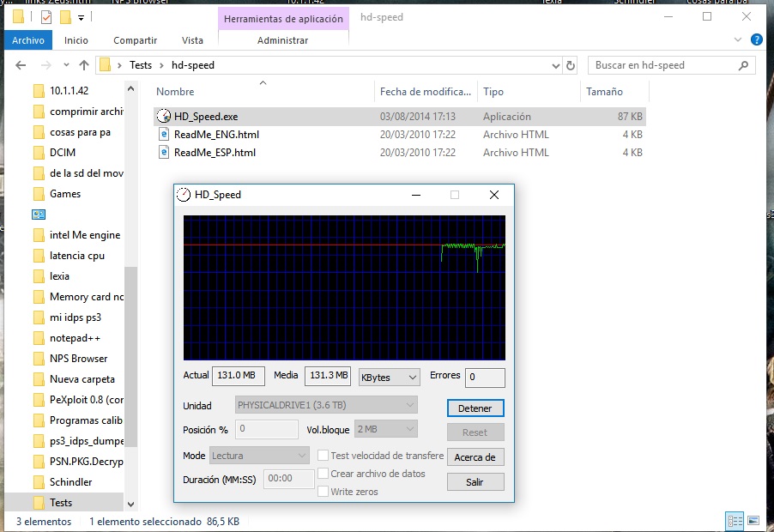Switch to large icons view in status bar
The image size is (774, 532).
(x=753, y=521)
